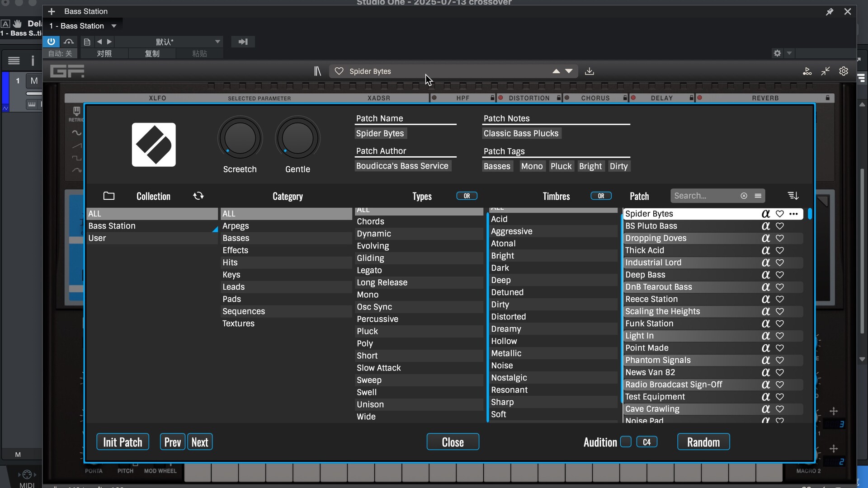Image resolution: width=868 pixels, height=488 pixels.
Task: Click the save patch download icon
Action: coord(589,71)
